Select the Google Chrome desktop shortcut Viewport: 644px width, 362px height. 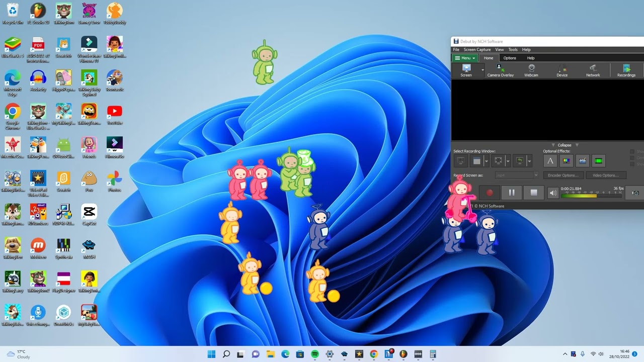click(x=13, y=116)
